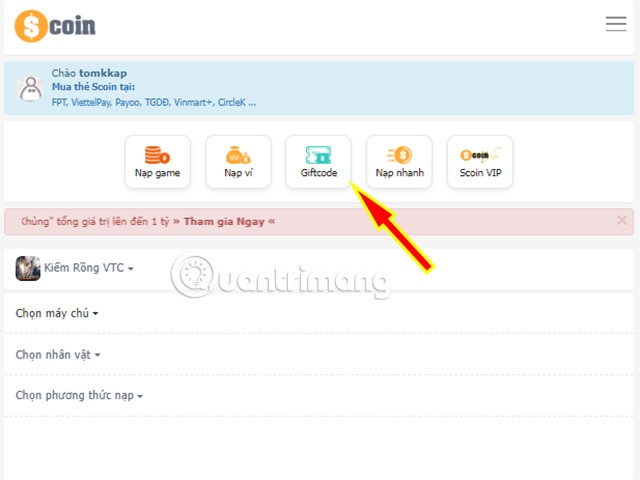Expand the Chọn phương thức nạp dropdown
640x480 pixels.
coord(79,395)
